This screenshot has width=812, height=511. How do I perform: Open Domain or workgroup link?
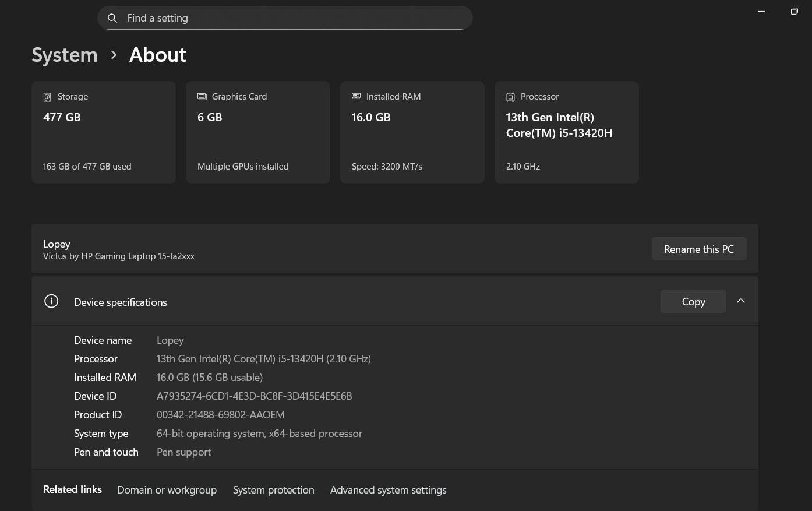[167, 490]
